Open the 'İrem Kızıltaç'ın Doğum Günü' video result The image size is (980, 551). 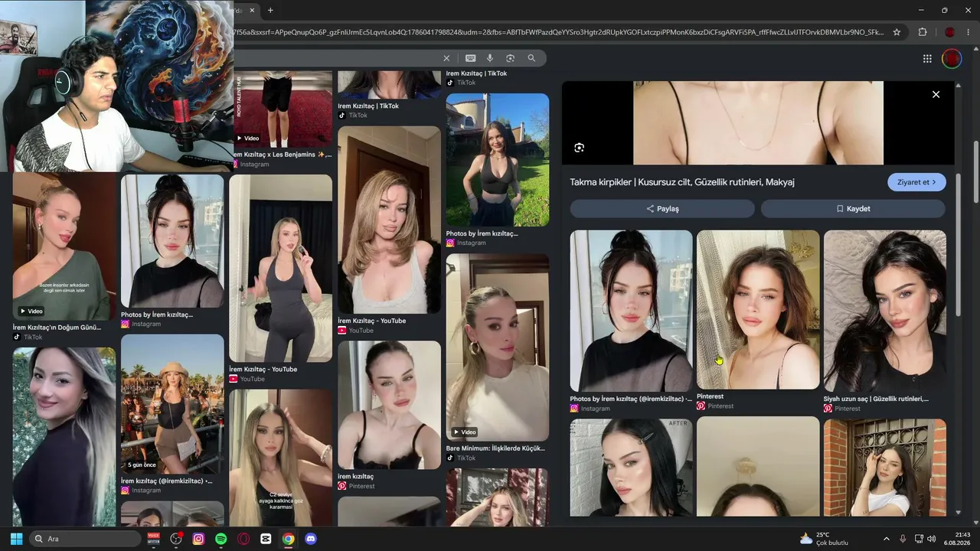[64, 246]
